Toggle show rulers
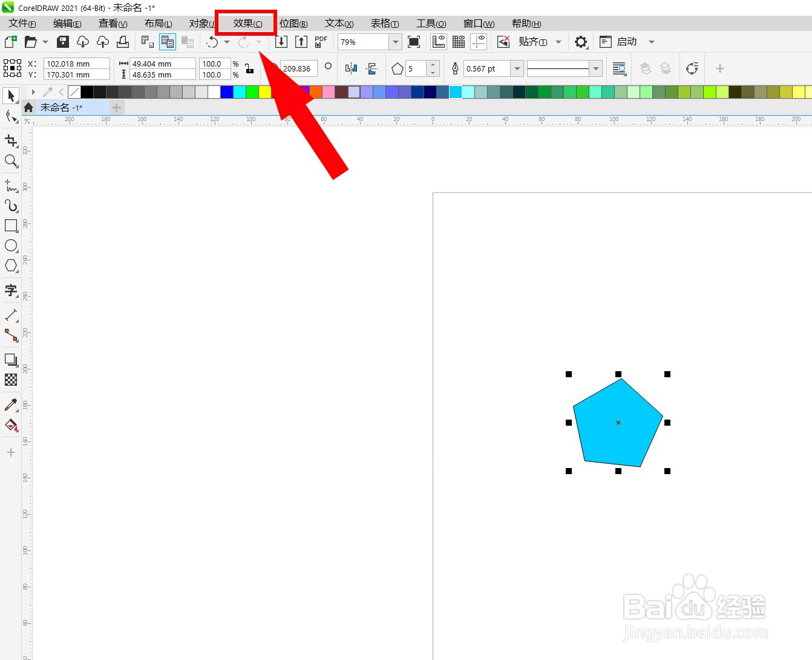The image size is (812, 660). pyautogui.click(x=439, y=42)
